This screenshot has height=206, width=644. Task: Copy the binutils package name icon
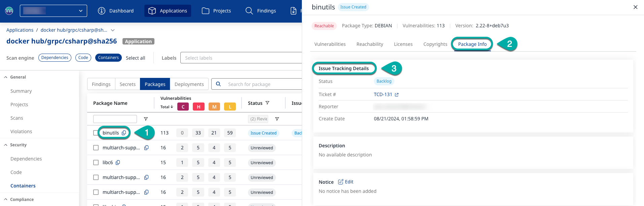(x=124, y=133)
